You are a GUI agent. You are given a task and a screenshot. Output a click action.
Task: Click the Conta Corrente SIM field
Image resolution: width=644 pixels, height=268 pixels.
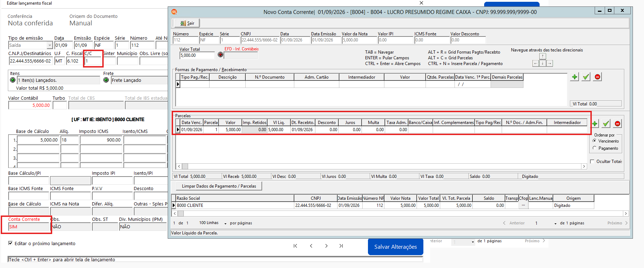(29, 227)
